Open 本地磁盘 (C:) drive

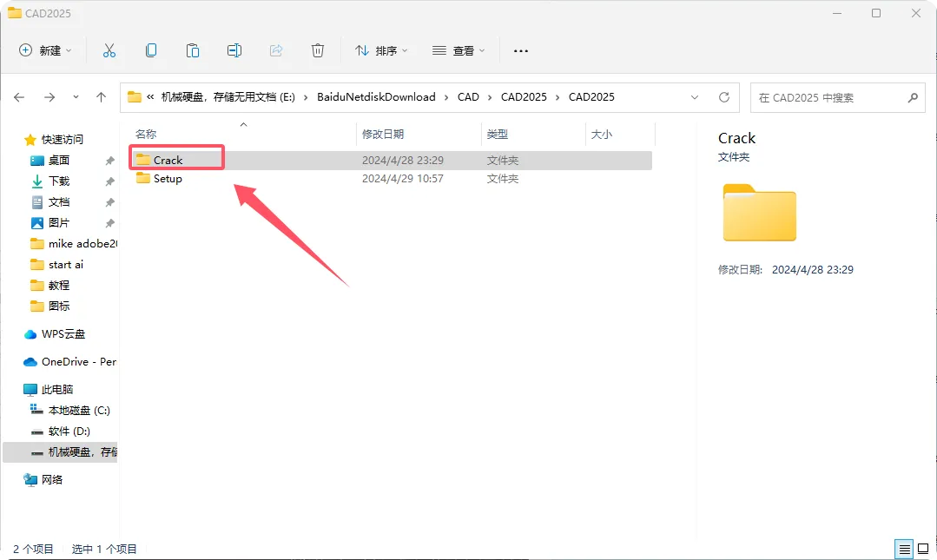[x=70, y=411]
